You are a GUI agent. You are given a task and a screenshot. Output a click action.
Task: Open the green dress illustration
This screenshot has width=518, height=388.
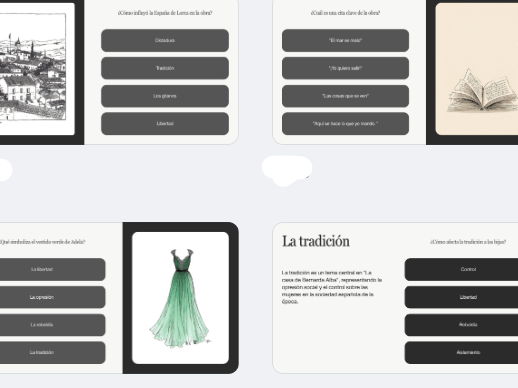coord(180,298)
